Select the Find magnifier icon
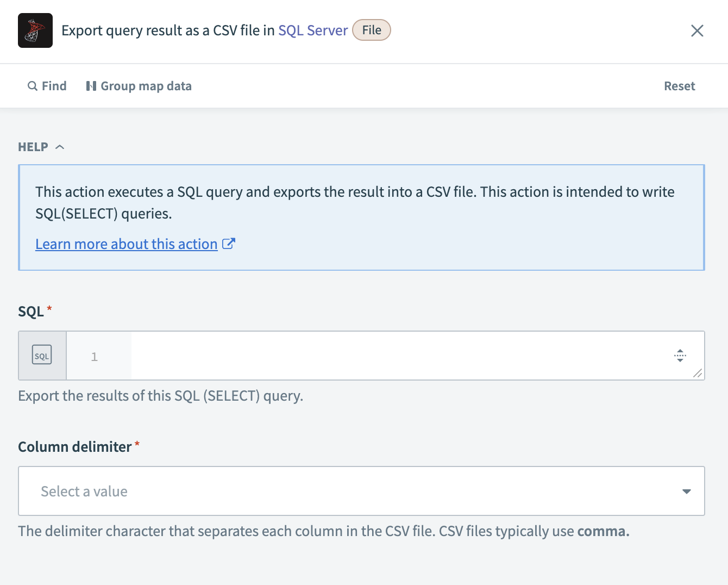 click(x=33, y=86)
